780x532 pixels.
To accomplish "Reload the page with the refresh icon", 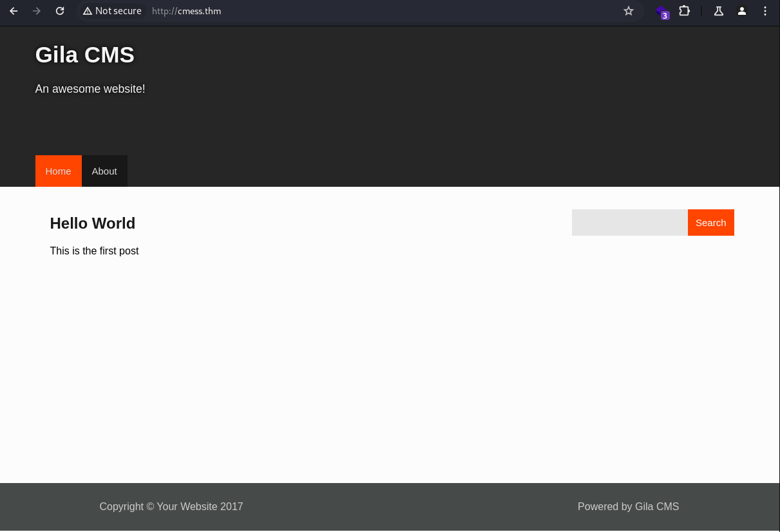I will coord(60,11).
